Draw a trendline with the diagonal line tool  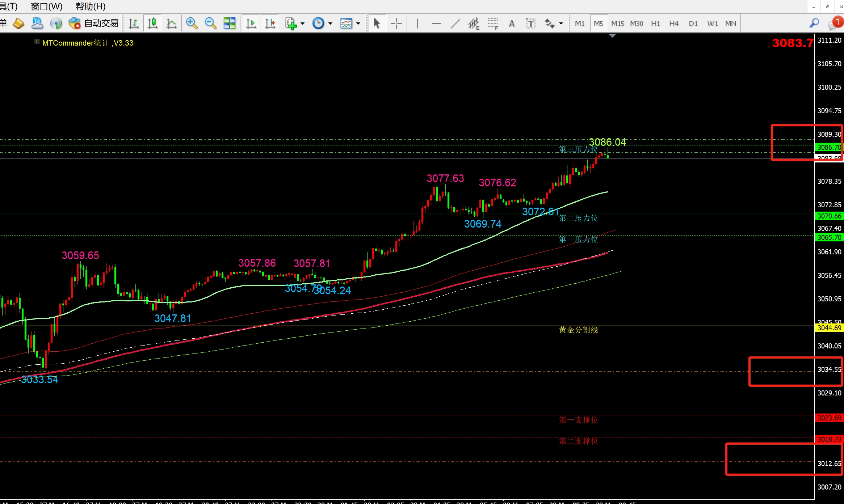(455, 24)
